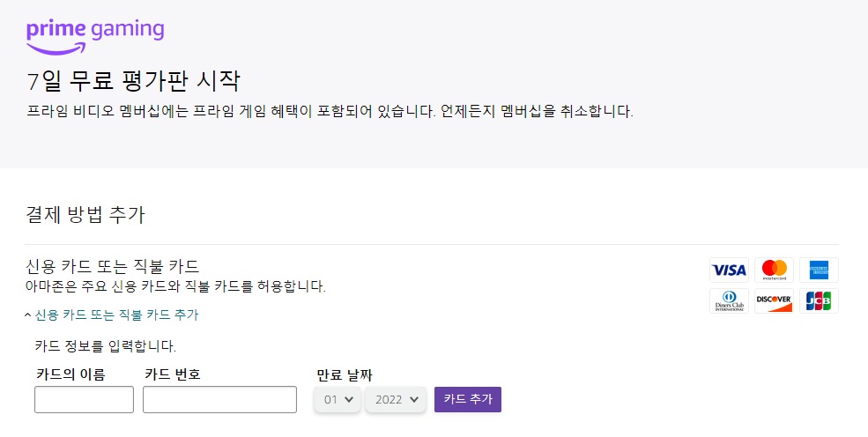The height and width of the screenshot is (437, 868).
Task: Select the Mastercard icon
Action: (774, 270)
